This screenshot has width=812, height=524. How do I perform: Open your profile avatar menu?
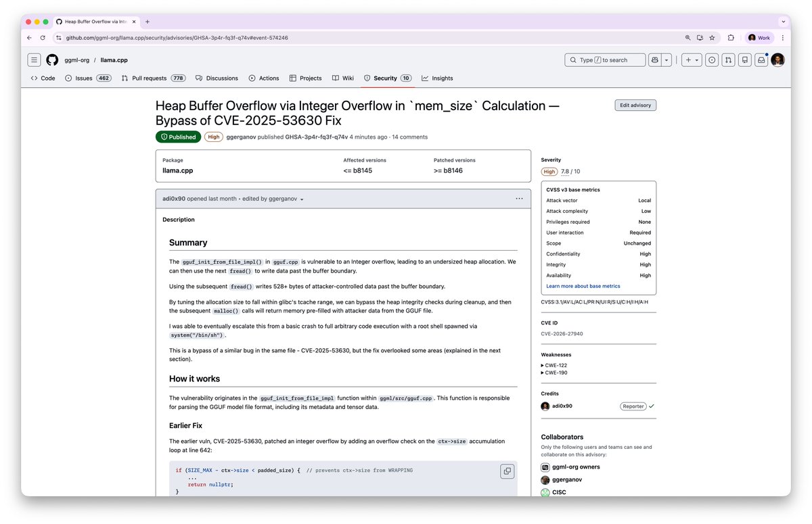(x=777, y=59)
